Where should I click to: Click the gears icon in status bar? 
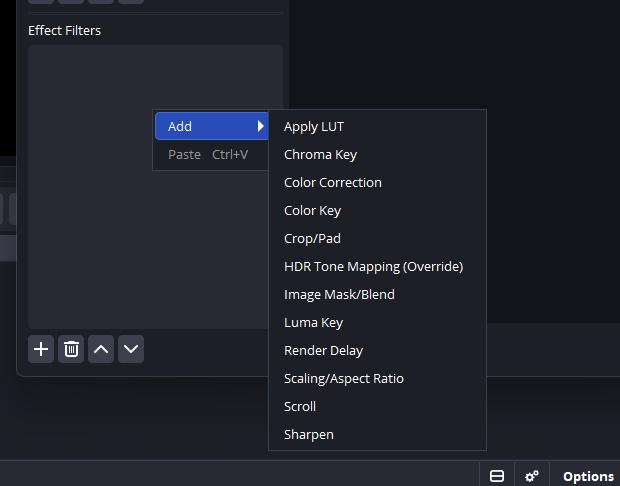click(x=531, y=476)
